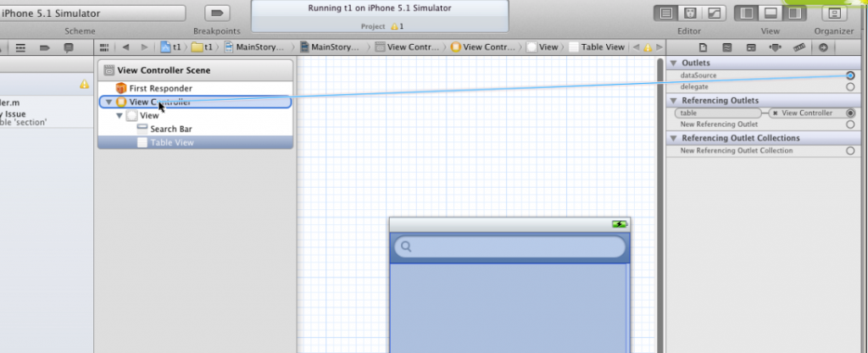
Task: Collapse the Outlets section
Action: 674,63
